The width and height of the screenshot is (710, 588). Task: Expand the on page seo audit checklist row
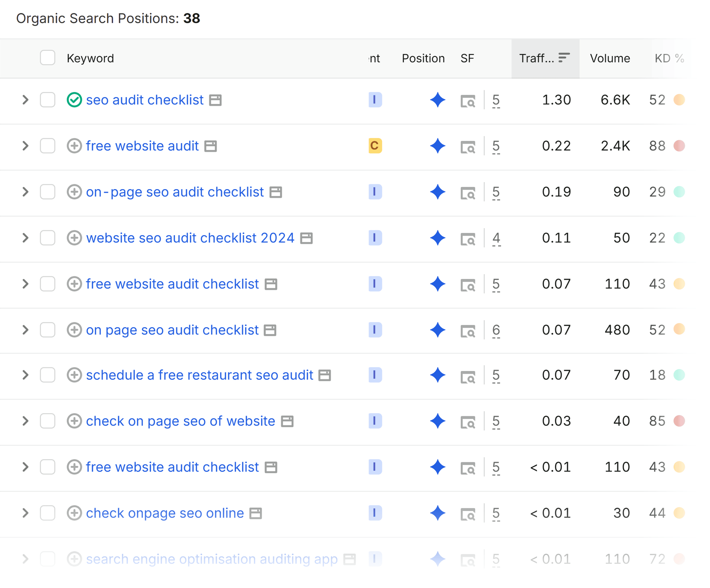pos(25,330)
